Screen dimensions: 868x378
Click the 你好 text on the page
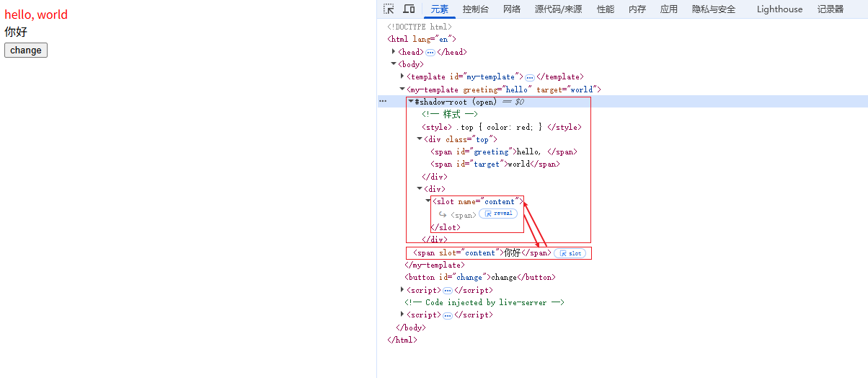tap(16, 32)
